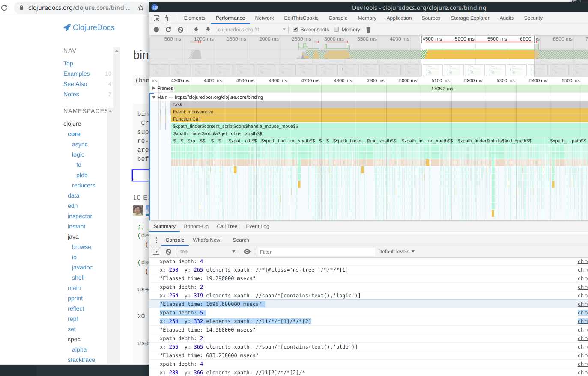Open the top JavaScript context dropdown
This screenshot has height=376, width=588.
207,252
